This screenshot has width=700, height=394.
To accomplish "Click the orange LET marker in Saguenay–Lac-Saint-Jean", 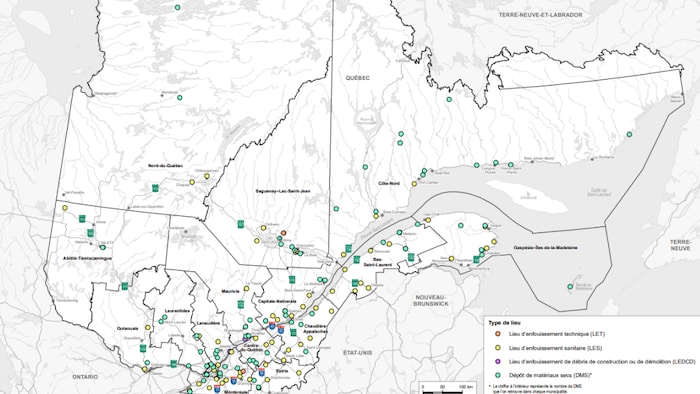I will coord(283,233).
